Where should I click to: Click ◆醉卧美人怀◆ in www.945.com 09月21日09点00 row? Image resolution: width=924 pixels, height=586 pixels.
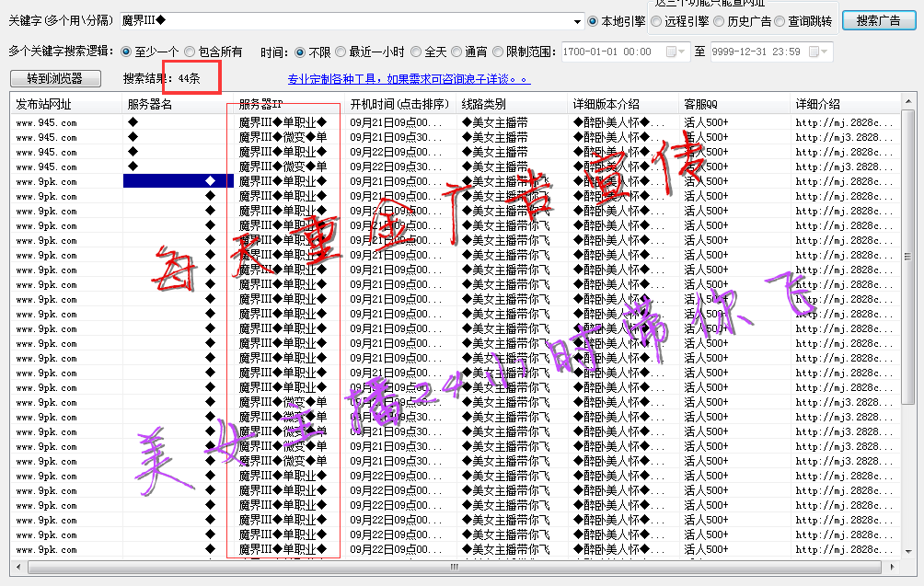[618, 122]
